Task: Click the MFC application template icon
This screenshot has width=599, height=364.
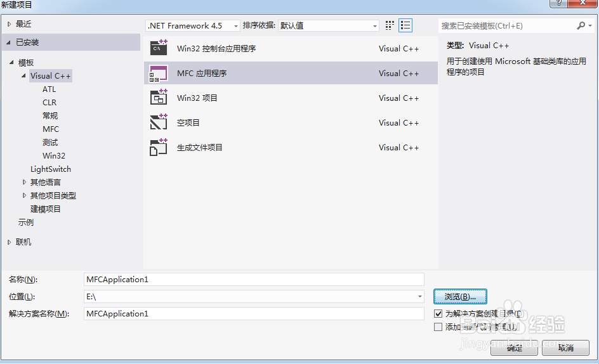Action: (x=159, y=74)
